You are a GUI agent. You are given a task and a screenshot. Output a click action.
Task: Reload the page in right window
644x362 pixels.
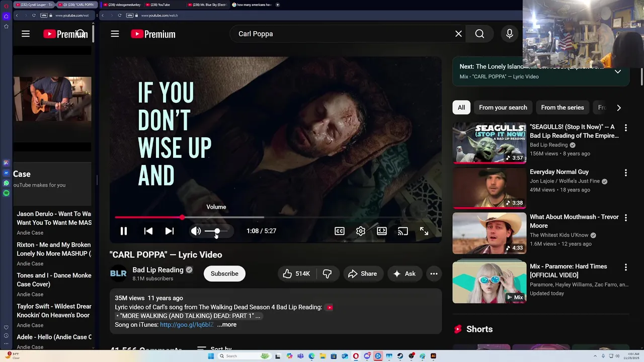120,16
